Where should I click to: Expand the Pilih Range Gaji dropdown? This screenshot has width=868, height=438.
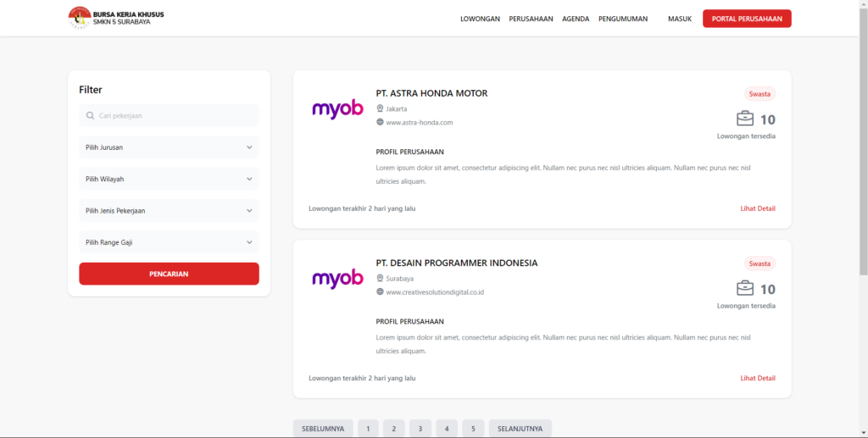tap(169, 242)
